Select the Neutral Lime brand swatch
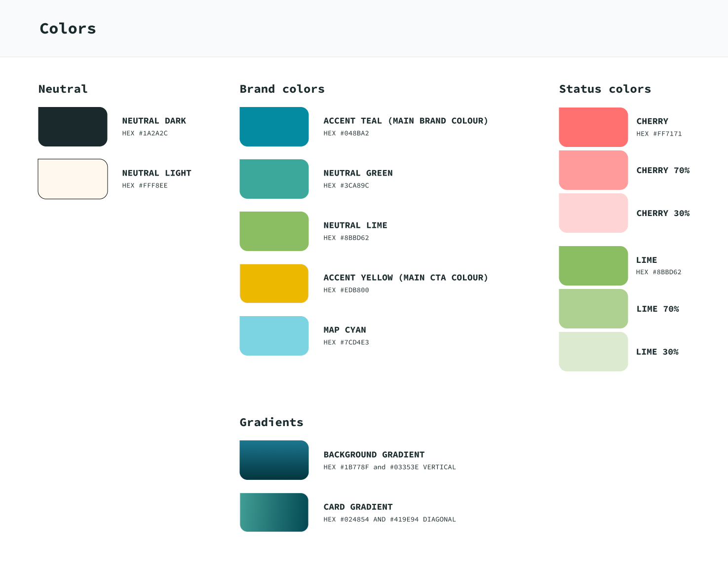 point(274,231)
